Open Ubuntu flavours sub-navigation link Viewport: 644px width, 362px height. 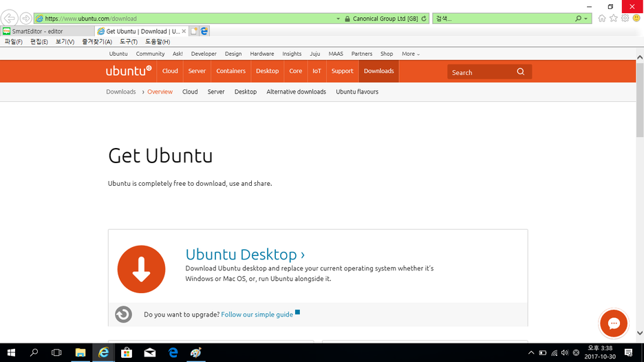tap(357, 92)
